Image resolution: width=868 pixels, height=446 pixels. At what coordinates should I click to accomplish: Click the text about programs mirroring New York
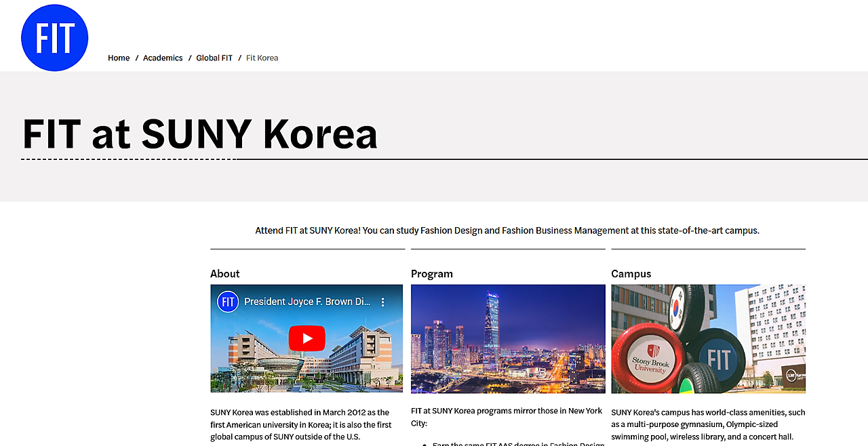(507, 417)
